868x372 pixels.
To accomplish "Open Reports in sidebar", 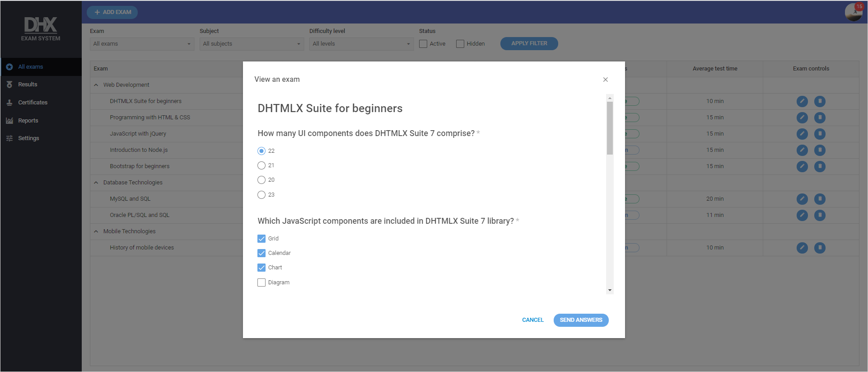I will (41, 121).
